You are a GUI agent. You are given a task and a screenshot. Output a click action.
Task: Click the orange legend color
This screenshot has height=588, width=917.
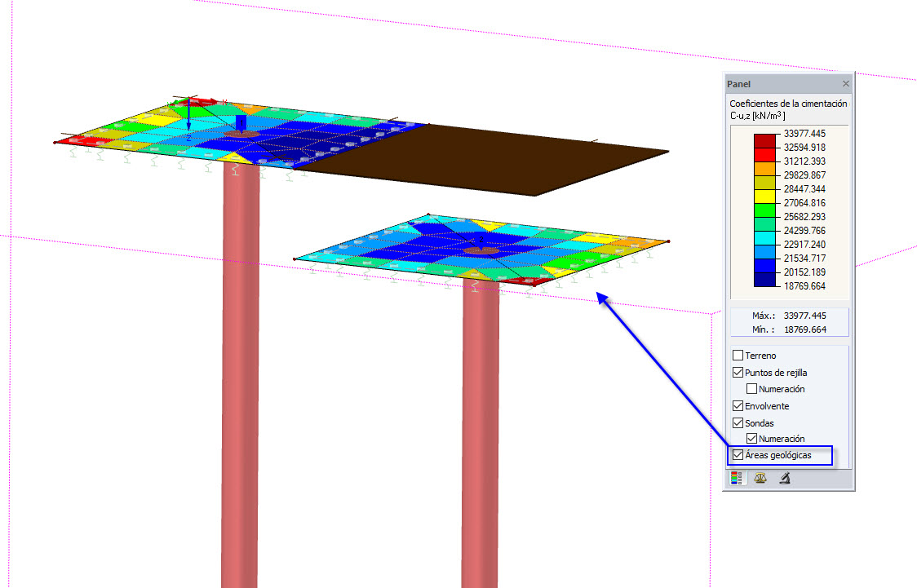coord(764,168)
